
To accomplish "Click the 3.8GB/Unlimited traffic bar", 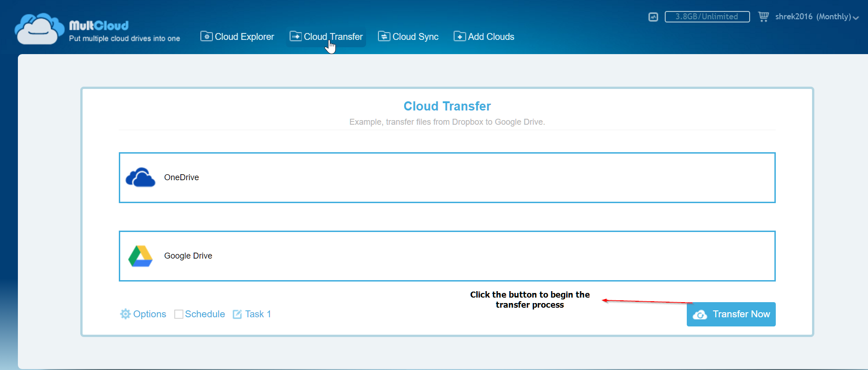I will point(707,17).
